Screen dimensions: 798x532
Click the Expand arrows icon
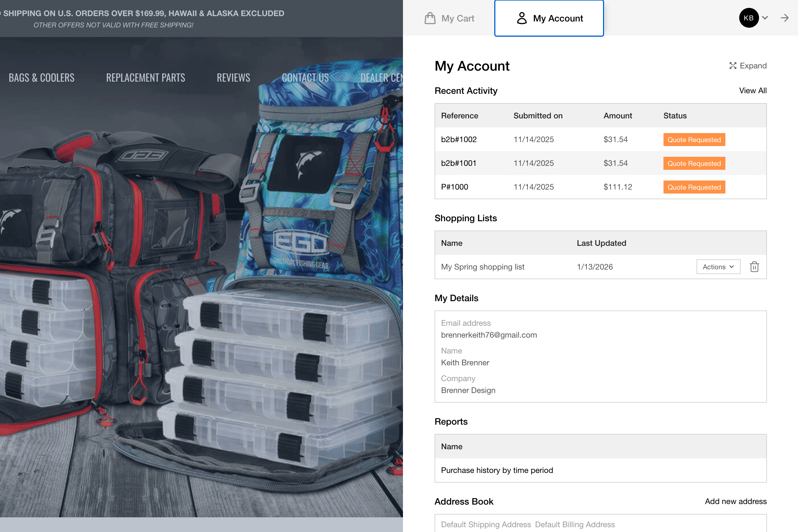pos(732,66)
